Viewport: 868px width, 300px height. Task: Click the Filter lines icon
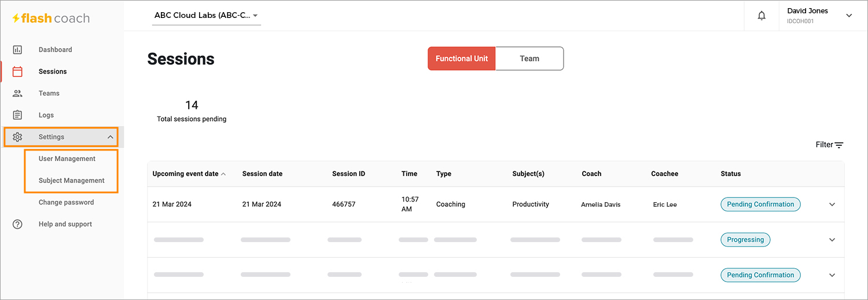[839, 145]
